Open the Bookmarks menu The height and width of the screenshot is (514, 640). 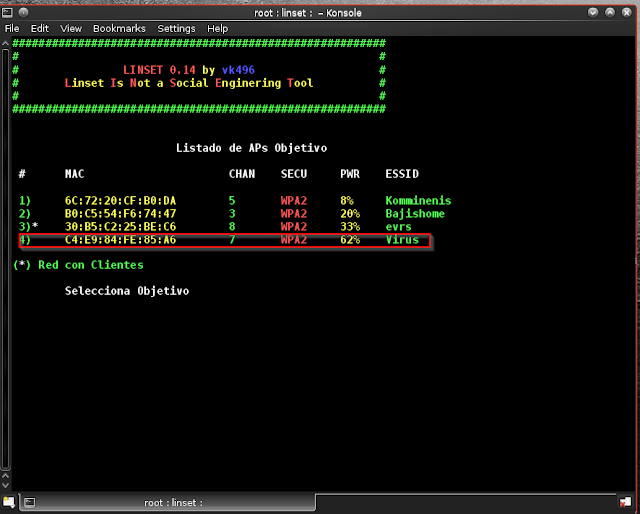click(x=119, y=29)
